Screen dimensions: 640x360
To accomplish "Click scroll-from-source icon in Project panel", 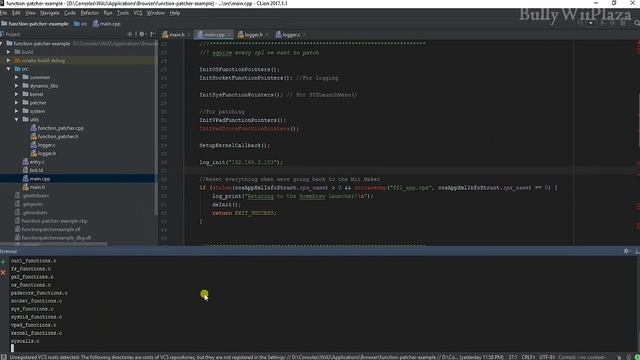I will pos(130,35).
